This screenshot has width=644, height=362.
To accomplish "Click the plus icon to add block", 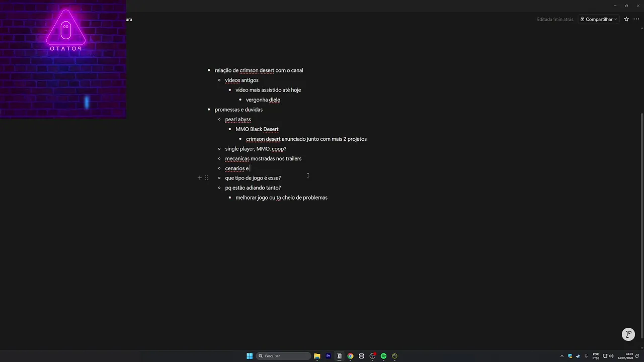I will (x=200, y=178).
